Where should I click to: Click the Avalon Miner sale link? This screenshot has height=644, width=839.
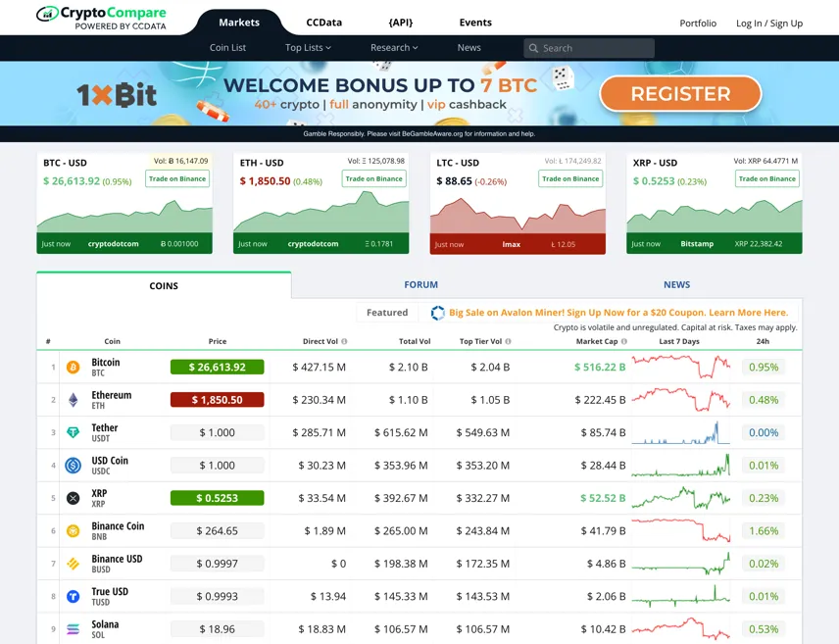(x=618, y=313)
